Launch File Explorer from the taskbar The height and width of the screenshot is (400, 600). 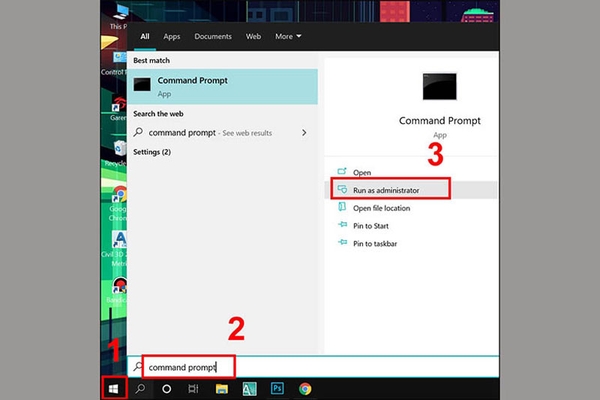222,389
